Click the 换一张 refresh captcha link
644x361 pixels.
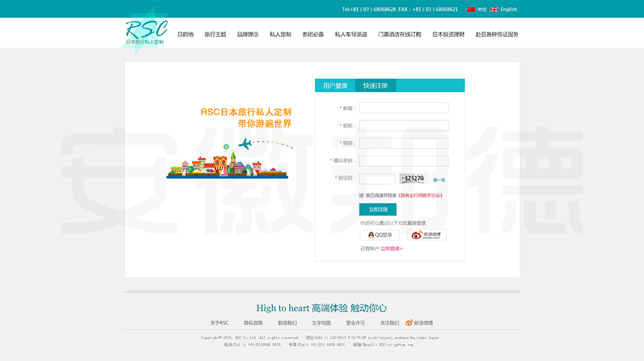439,180
